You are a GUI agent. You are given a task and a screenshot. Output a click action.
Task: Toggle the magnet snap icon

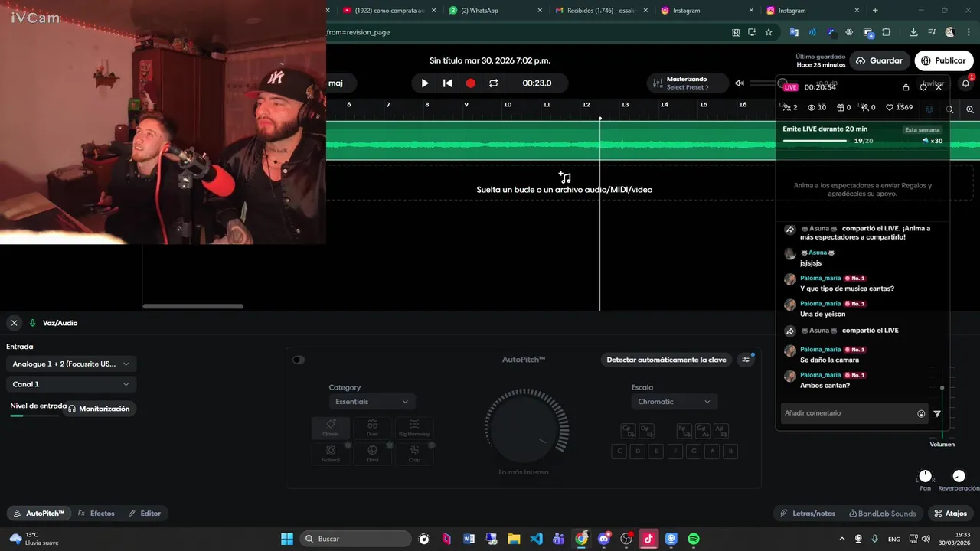pyautogui.click(x=929, y=109)
